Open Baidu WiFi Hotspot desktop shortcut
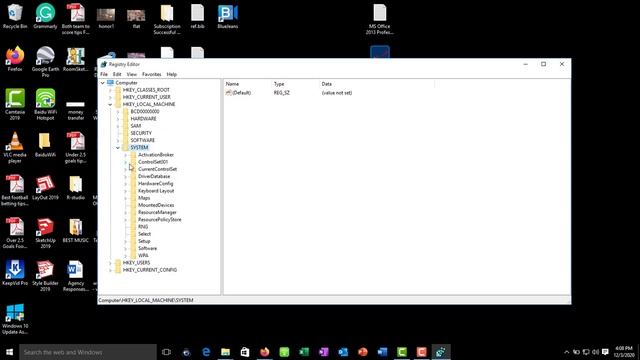 click(x=45, y=104)
